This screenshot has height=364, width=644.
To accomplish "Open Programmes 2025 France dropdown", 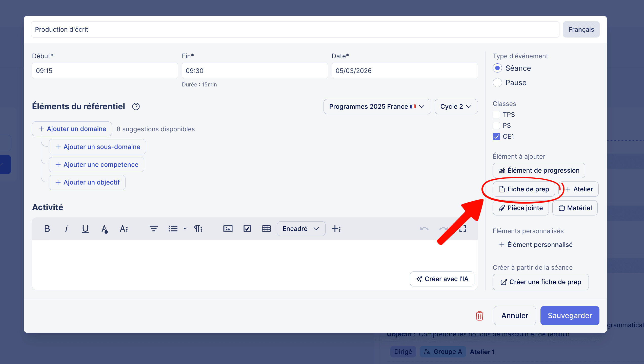I will click(377, 106).
